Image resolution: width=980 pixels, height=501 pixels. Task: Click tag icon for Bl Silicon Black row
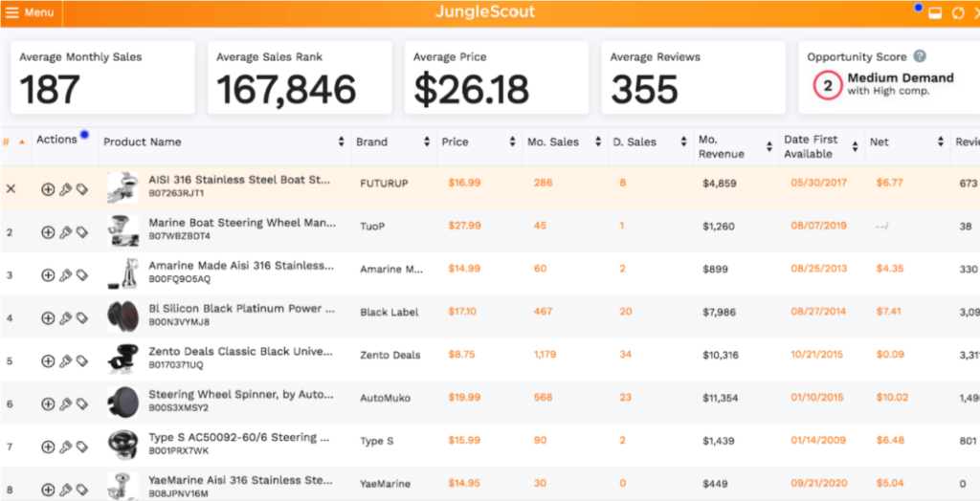[82, 318]
